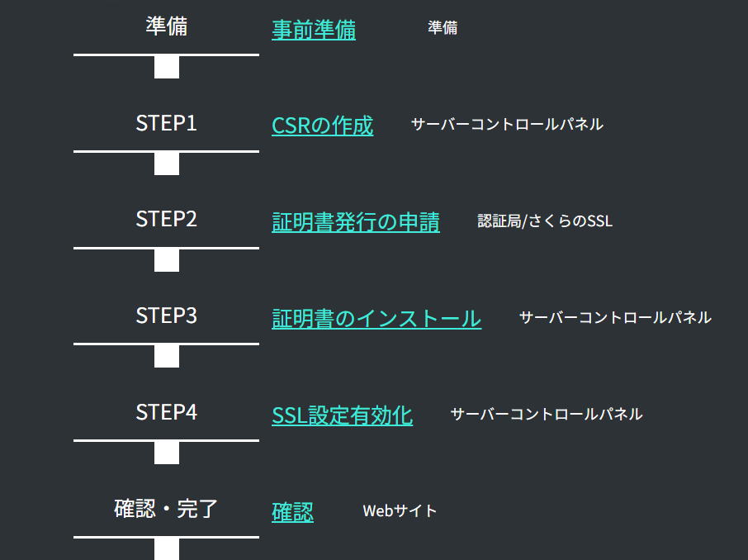Click the white connector block under STEP1
The image size is (748, 560).
coord(167,164)
